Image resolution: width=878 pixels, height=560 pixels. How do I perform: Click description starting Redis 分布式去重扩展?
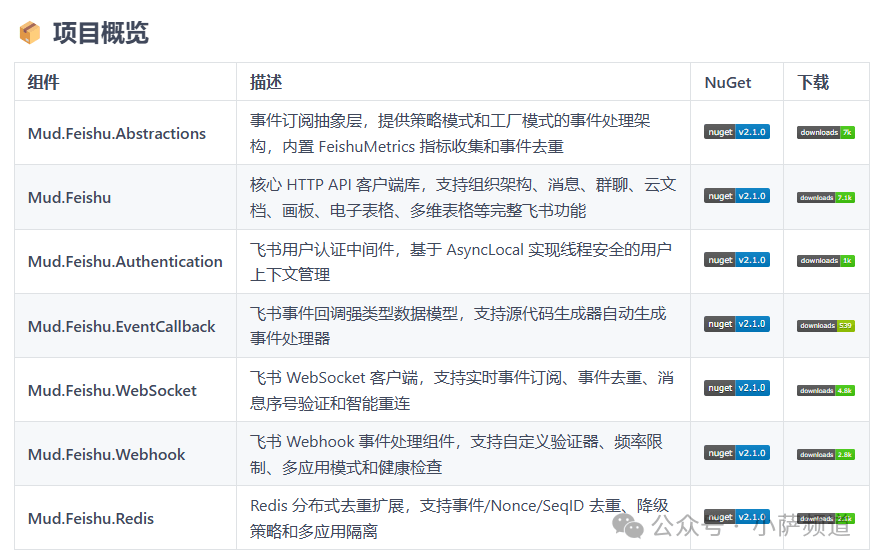click(459, 519)
